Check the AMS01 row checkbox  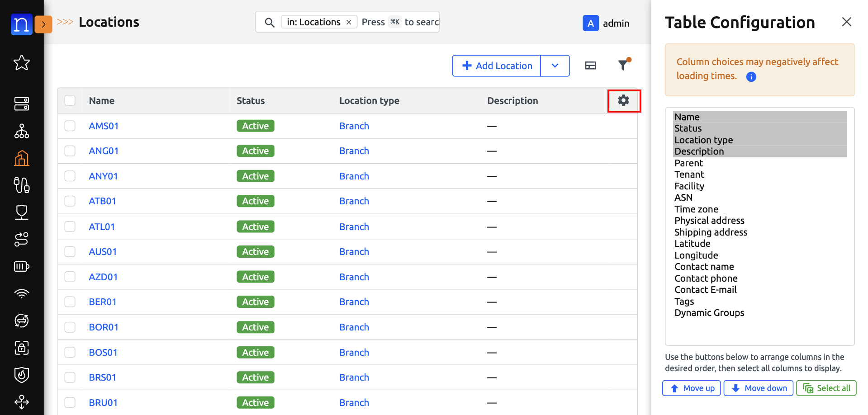point(70,126)
